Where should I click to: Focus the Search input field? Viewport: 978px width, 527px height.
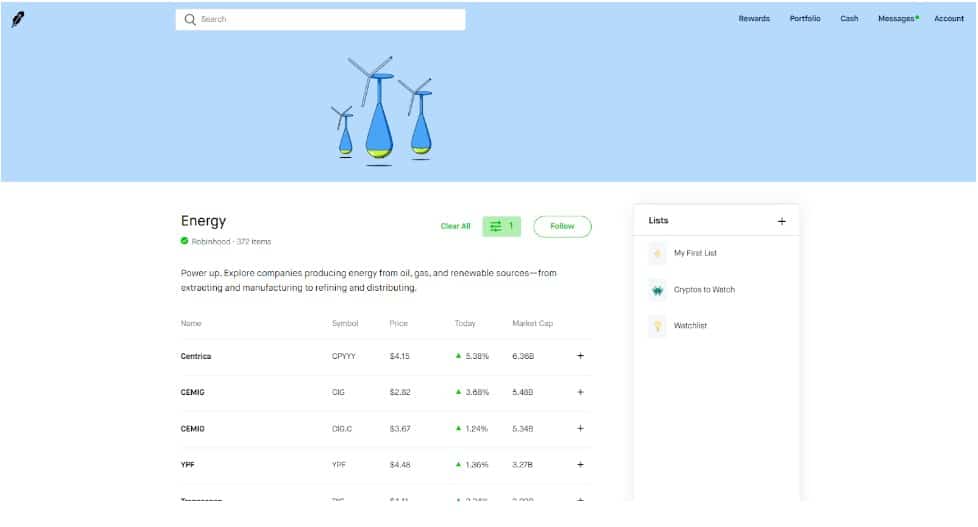320,19
